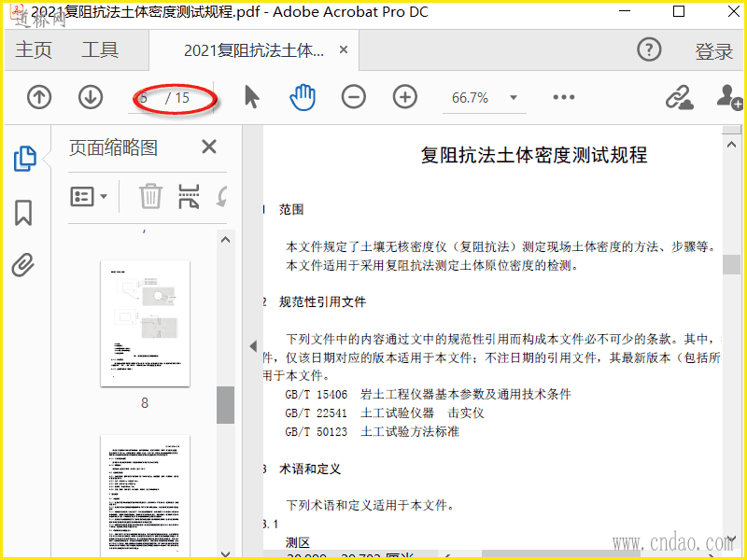
Task: Show more tools via three dots
Action: point(564,97)
